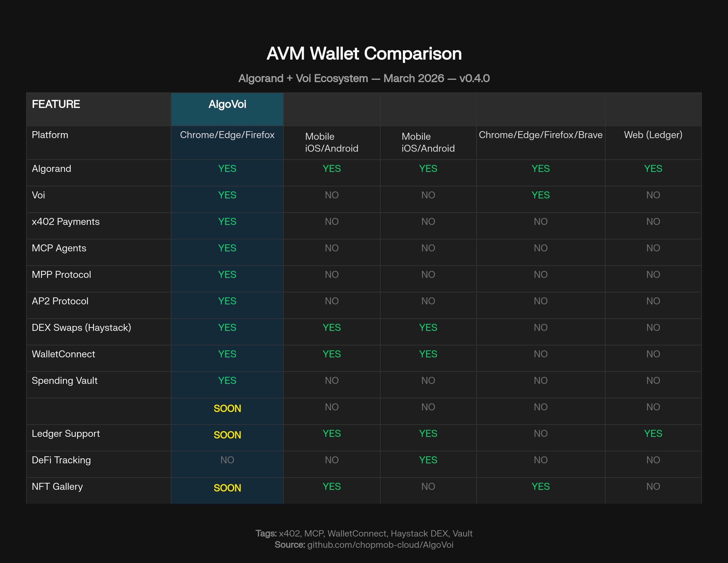Click the NFT Gallery feature label

click(57, 486)
